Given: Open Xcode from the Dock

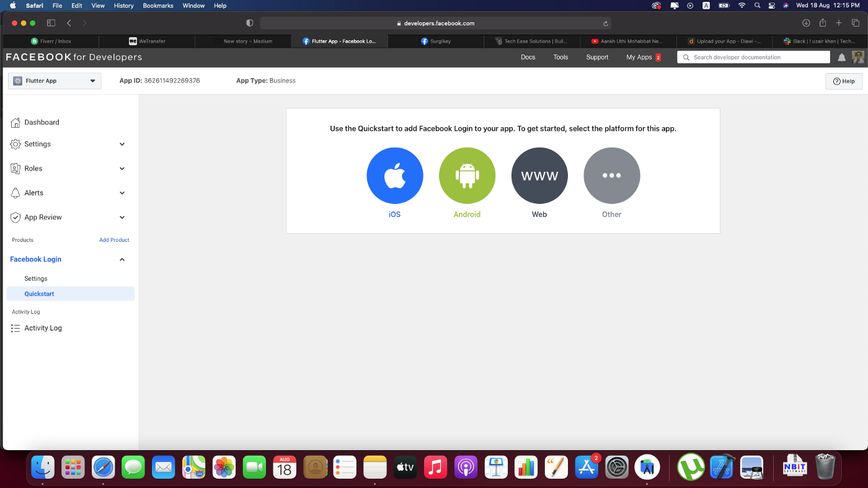Looking at the screenshot, I should pyautogui.click(x=722, y=468).
